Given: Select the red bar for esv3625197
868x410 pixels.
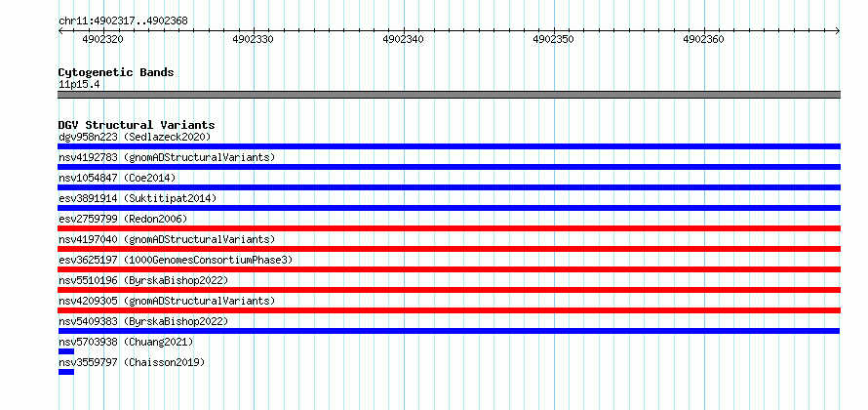Looking at the screenshot, I should (x=449, y=269).
